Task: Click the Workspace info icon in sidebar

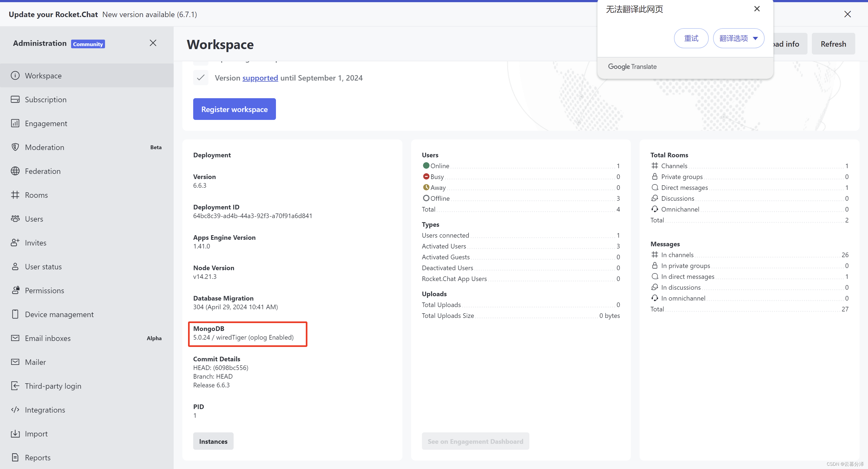Action: (x=15, y=75)
